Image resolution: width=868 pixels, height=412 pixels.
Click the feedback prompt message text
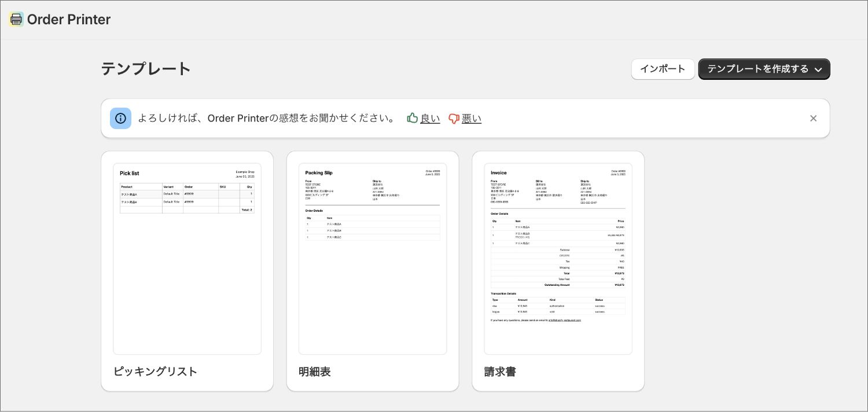pos(266,118)
